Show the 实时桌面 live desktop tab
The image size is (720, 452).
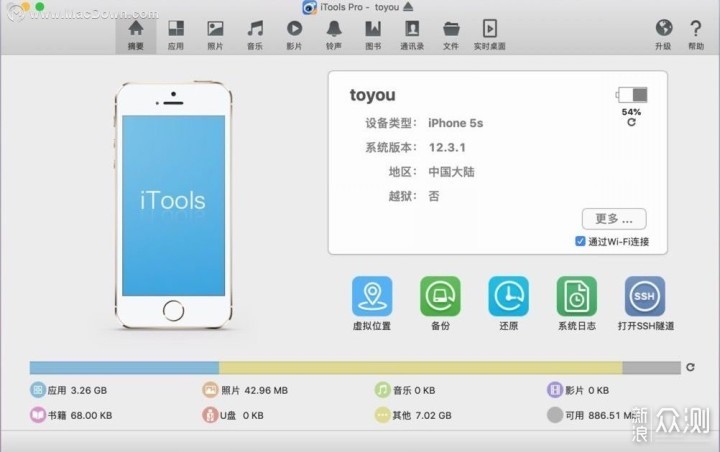coord(489,33)
